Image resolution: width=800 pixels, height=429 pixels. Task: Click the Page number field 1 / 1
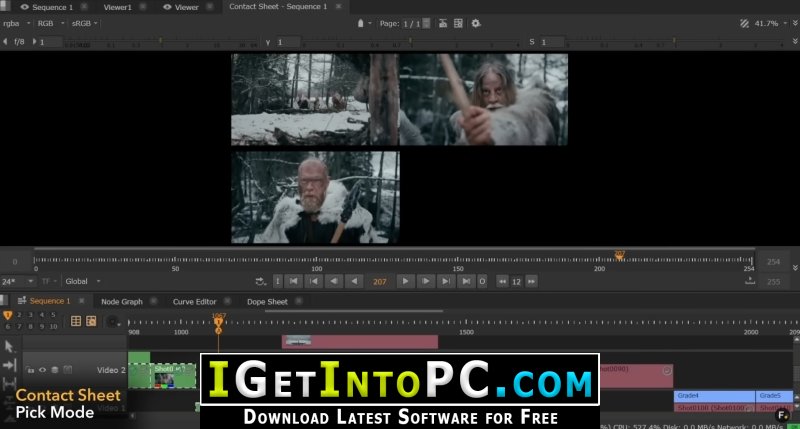[412, 23]
